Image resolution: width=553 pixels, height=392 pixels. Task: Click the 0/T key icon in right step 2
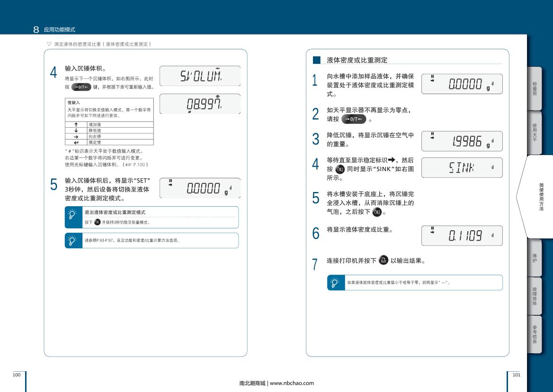(x=354, y=119)
